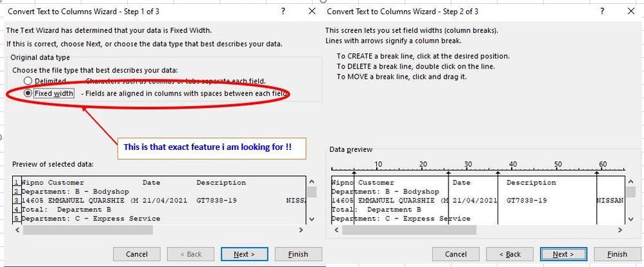Click Back in the Step 2 dialog
644x267 pixels.
(509, 254)
